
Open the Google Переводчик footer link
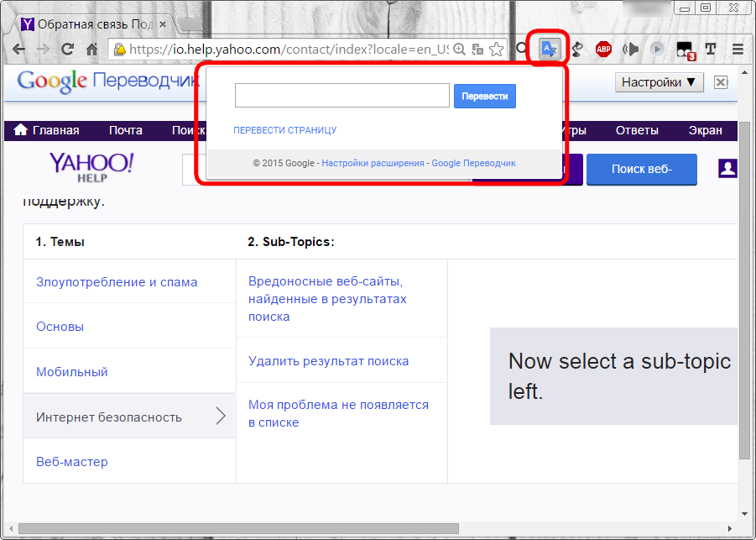pyautogui.click(x=473, y=163)
